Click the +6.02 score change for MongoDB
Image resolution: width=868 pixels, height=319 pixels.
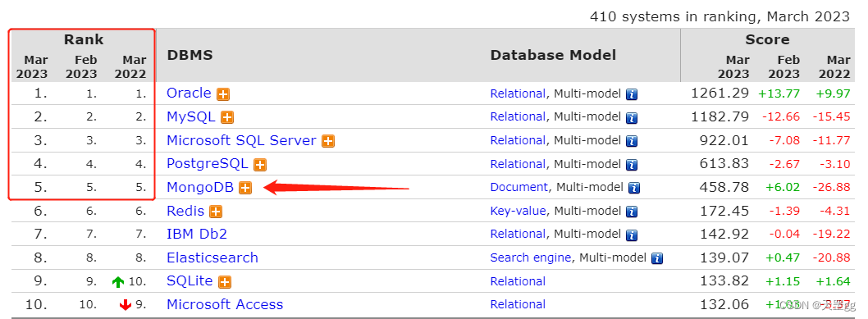[782, 188]
